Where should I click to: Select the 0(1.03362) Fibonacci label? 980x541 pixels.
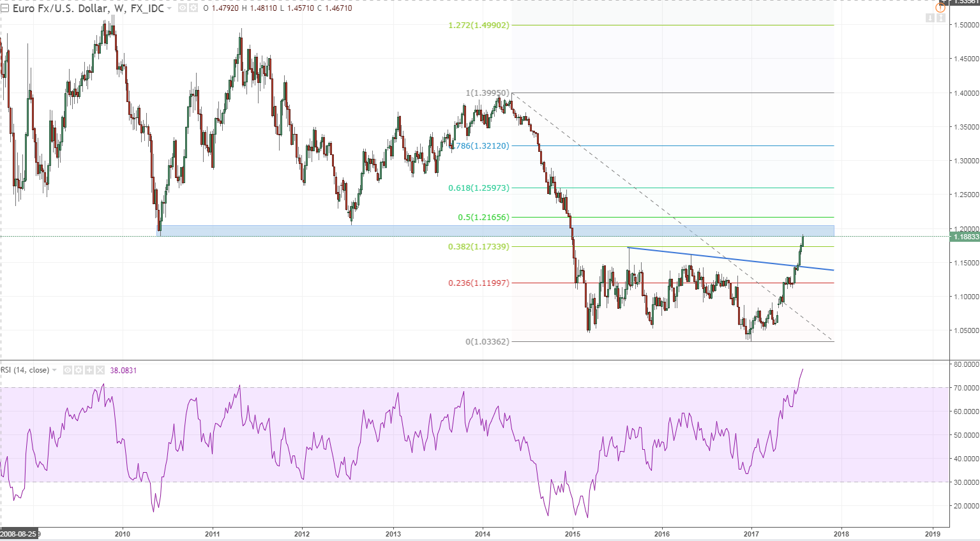point(488,342)
